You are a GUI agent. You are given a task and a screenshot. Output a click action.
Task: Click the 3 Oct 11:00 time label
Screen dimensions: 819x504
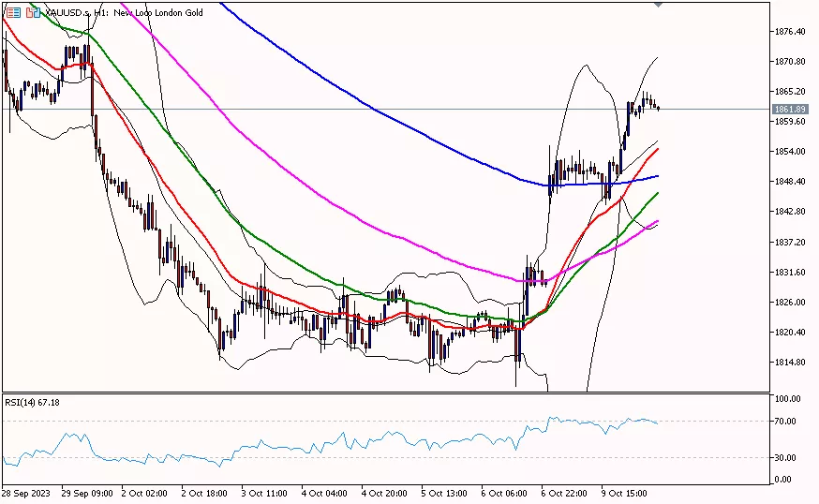264,493
